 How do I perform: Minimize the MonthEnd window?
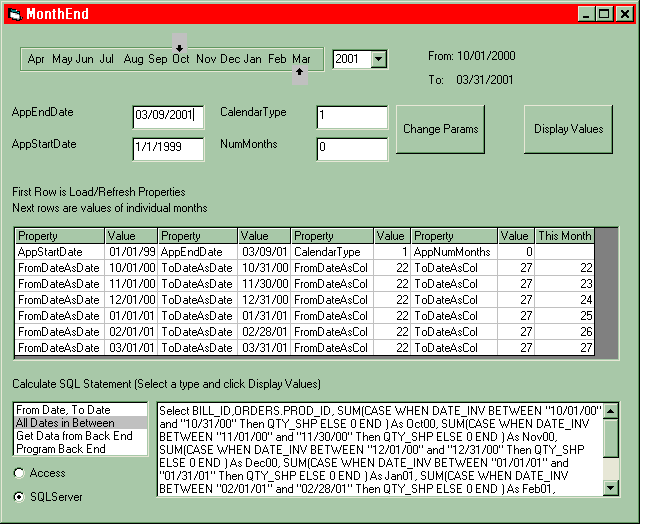click(x=585, y=14)
